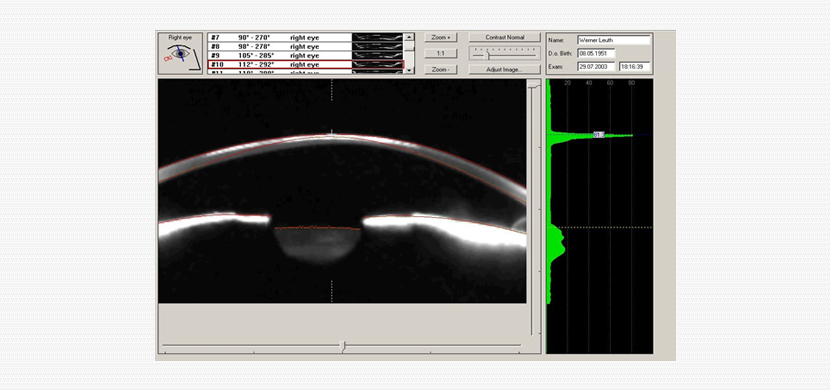This screenshot has width=830, height=390.
Task: Select image #8 at 98° - 278°
Action: pyautogui.click(x=279, y=47)
